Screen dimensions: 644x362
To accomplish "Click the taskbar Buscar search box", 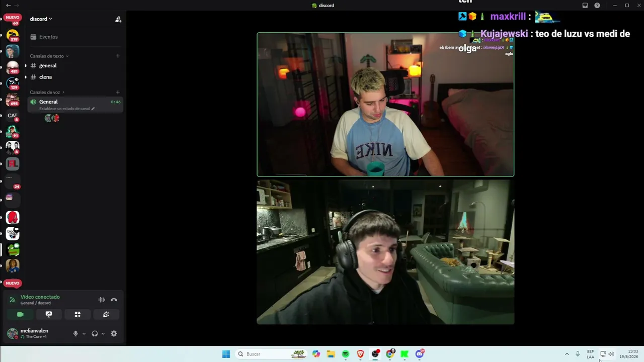I will [270, 354].
